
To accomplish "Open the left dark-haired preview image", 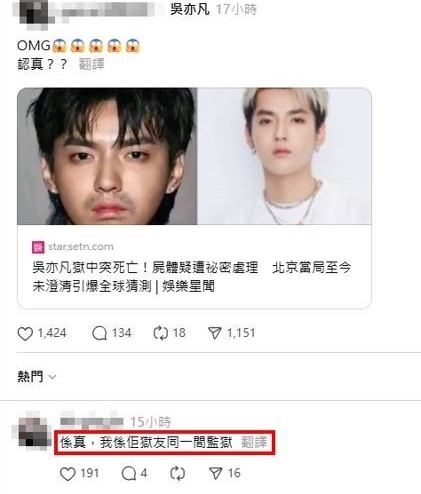I will 107,156.
